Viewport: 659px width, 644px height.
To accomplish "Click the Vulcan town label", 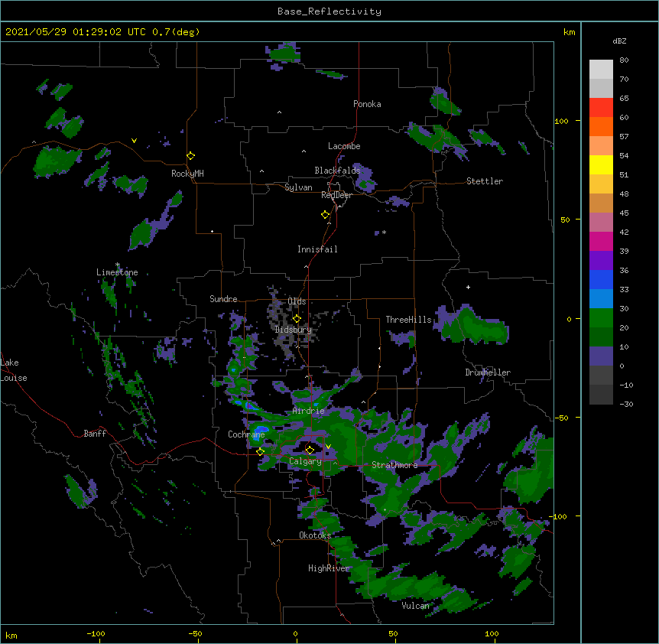I will [416, 606].
